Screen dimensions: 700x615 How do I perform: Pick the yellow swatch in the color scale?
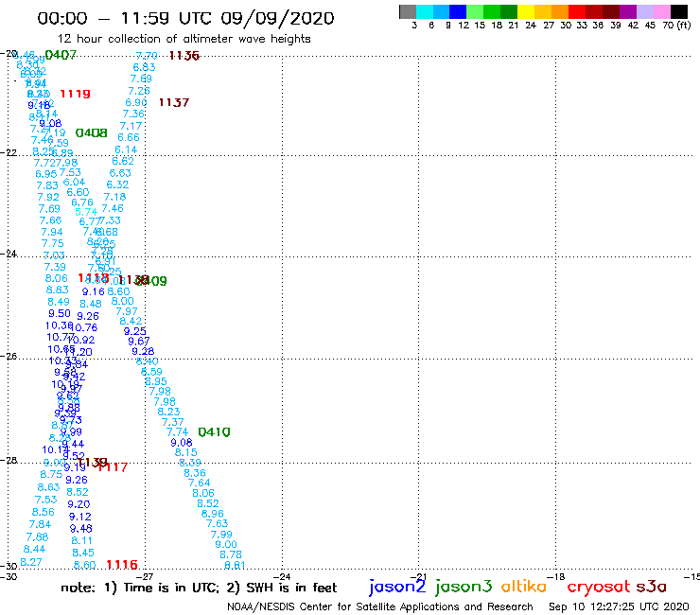[x=526, y=11]
